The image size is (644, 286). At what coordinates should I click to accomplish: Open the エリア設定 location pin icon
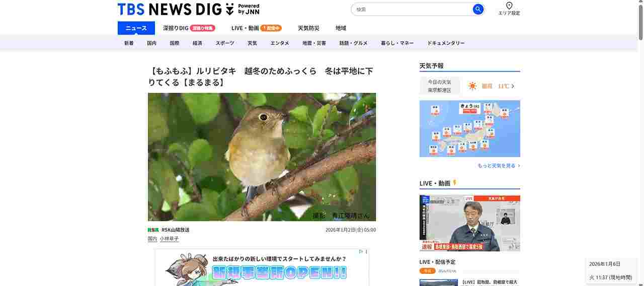click(509, 6)
